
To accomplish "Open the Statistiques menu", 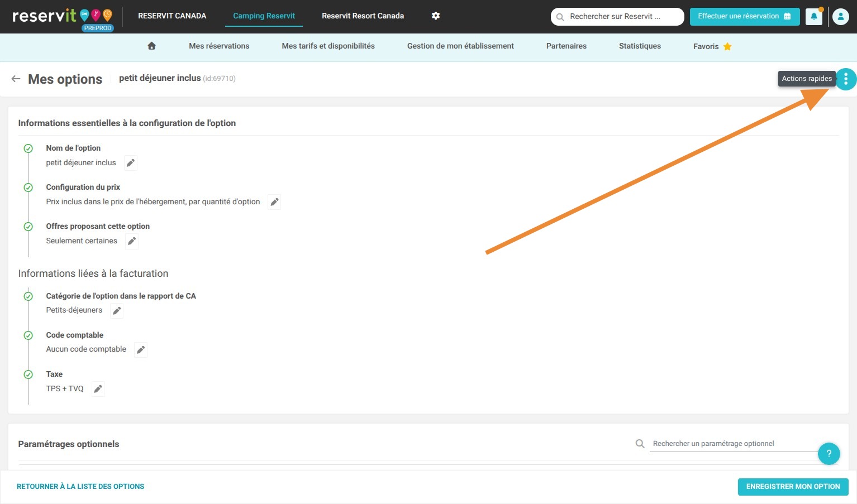I will 640,46.
